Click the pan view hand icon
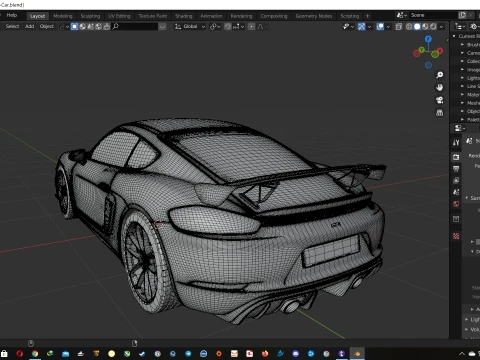The height and width of the screenshot is (360, 480). tap(440, 88)
